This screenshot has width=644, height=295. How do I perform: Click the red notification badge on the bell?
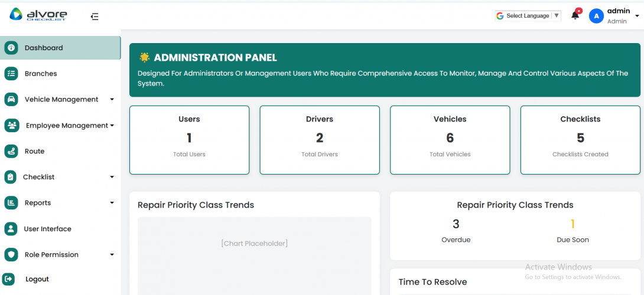578,11
